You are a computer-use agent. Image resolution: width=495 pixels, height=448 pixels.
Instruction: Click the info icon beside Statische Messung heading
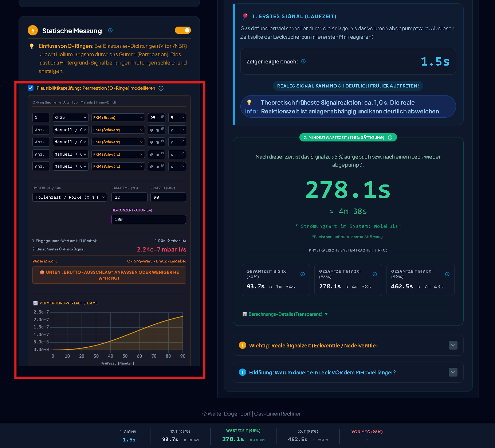click(110, 31)
